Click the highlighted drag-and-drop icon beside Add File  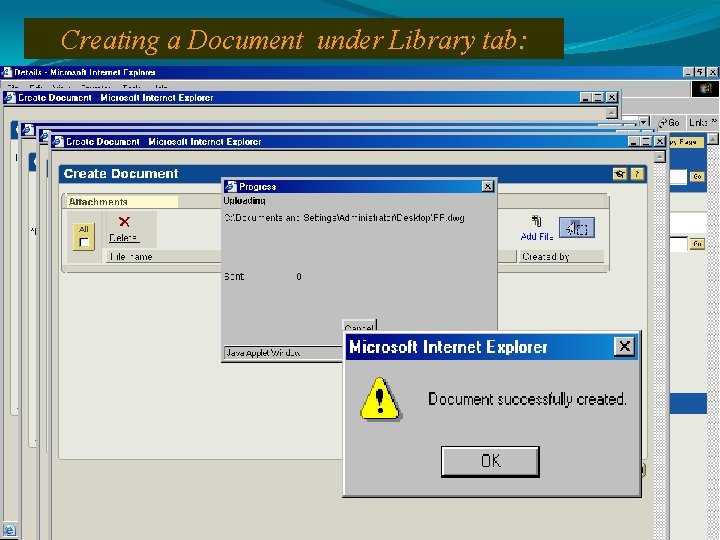pyautogui.click(x=577, y=228)
